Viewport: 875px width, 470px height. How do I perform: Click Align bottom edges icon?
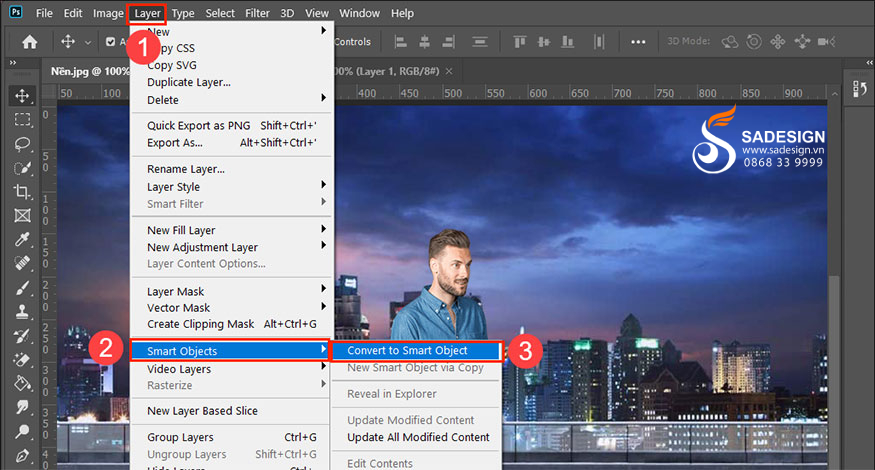[x=568, y=42]
